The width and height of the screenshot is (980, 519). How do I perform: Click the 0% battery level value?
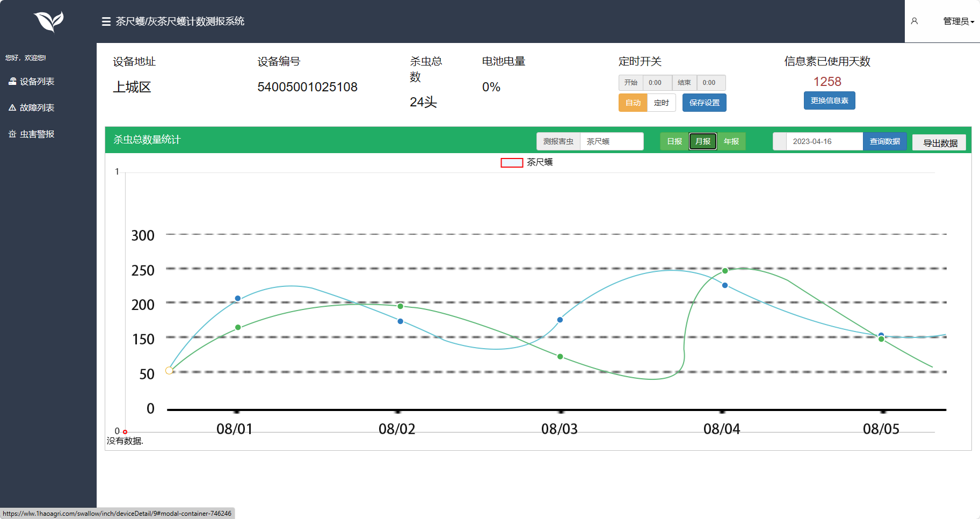tap(491, 87)
